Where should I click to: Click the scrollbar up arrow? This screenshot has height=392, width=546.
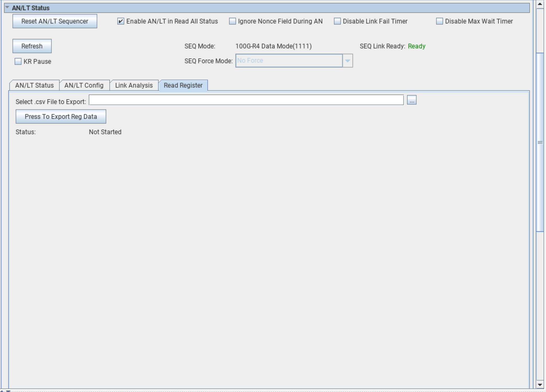540,4
